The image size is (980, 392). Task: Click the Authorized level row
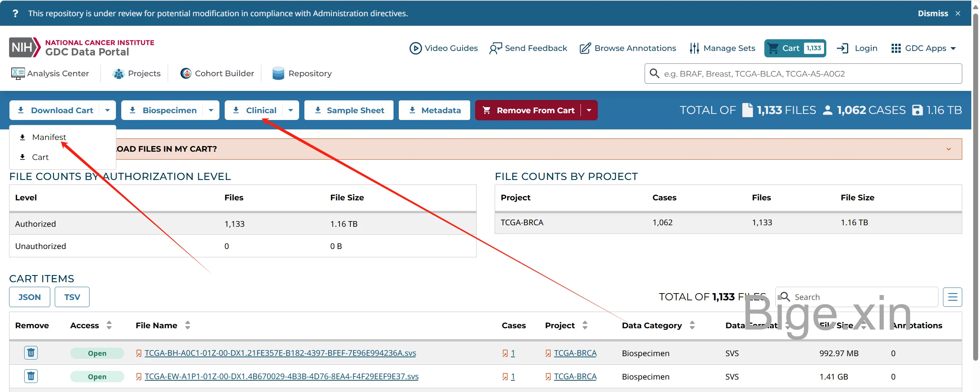(x=243, y=224)
